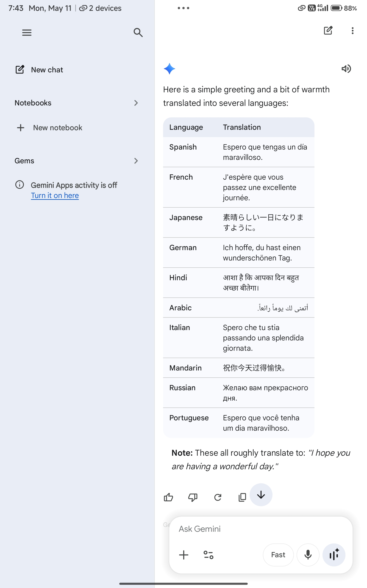This screenshot has width=367, height=588.
Task: Copy the response text
Action: click(242, 497)
